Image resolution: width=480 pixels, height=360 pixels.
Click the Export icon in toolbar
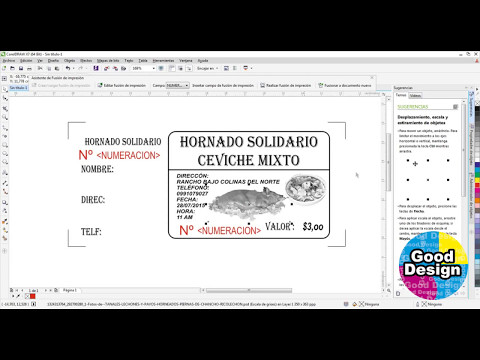(x=115, y=68)
